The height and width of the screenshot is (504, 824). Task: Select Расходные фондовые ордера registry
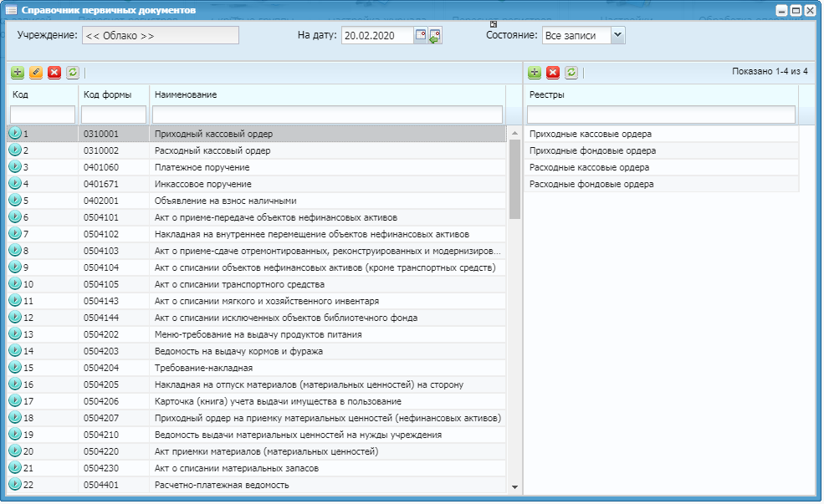pos(661,184)
